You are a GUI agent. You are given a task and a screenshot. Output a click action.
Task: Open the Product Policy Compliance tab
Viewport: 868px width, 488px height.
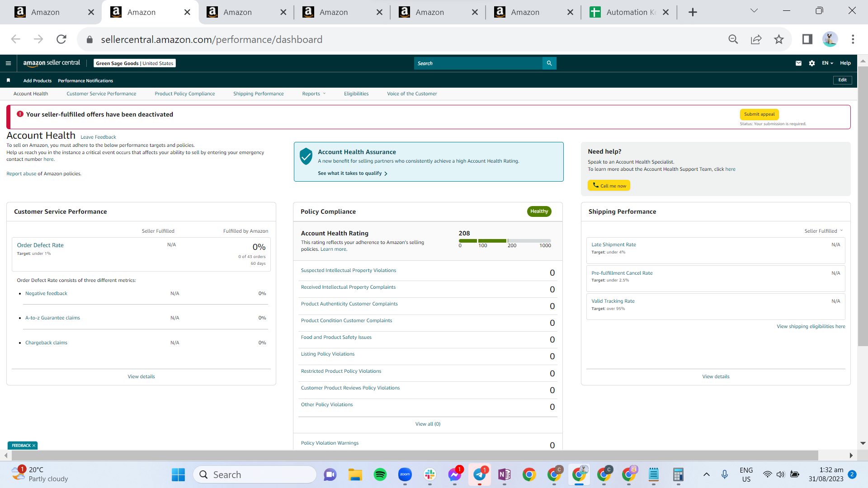[x=185, y=94]
